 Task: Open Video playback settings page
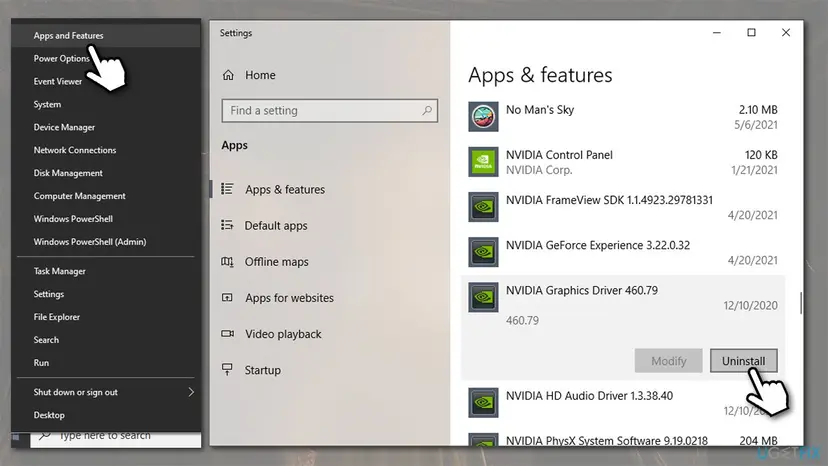click(x=283, y=334)
